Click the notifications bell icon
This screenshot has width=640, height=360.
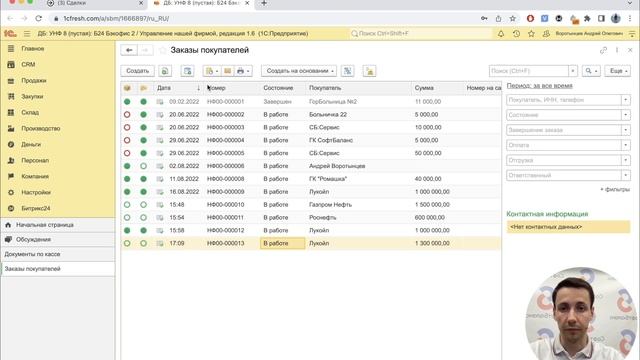(501, 34)
